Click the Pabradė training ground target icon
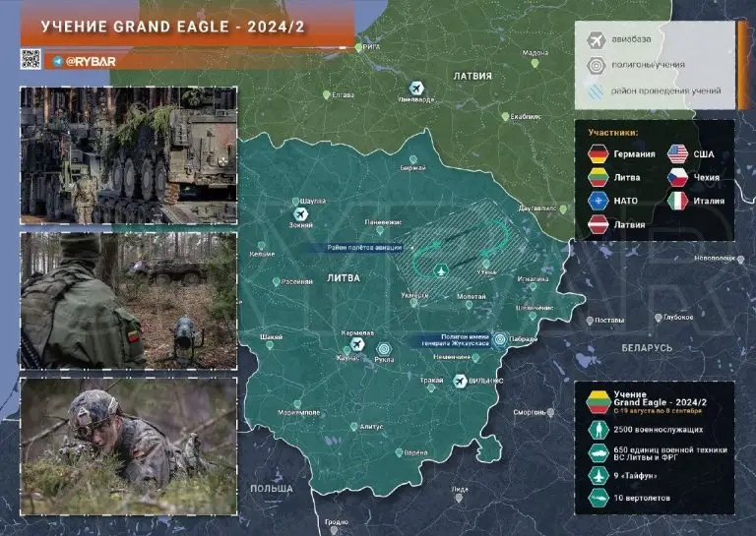The width and height of the screenshot is (756, 536). pyautogui.click(x=500, y=339)
